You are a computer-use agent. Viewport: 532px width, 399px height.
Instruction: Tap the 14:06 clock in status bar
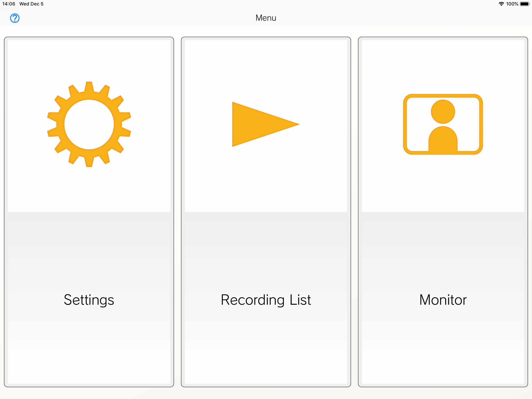pyautogui.click(x=9, y=4)
